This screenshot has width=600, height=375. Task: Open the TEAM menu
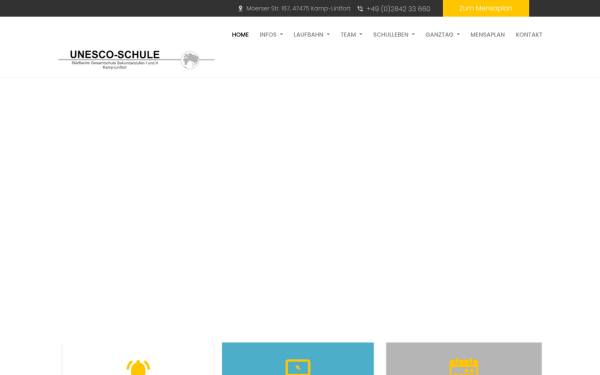[348, 34]
